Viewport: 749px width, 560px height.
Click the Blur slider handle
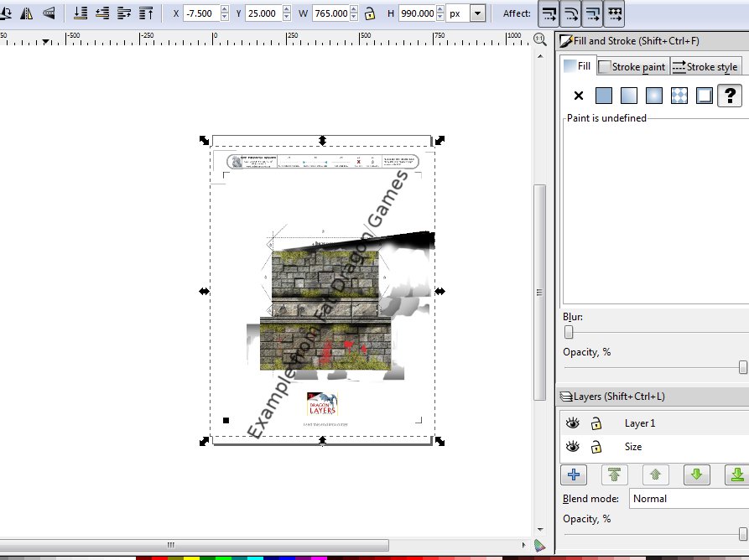[x=569, y=333]
